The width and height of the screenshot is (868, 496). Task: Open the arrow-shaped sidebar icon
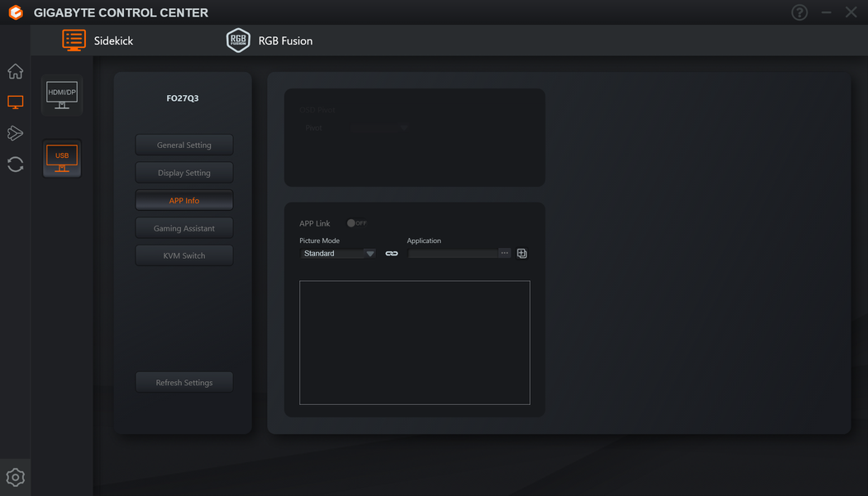point(15,133)
